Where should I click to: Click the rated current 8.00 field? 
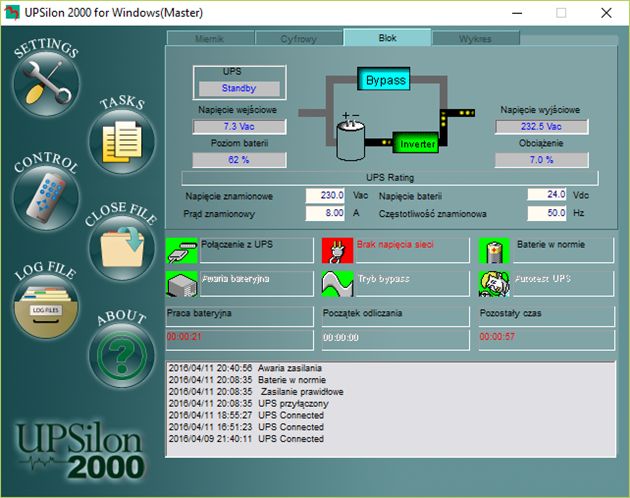[325, 213]
